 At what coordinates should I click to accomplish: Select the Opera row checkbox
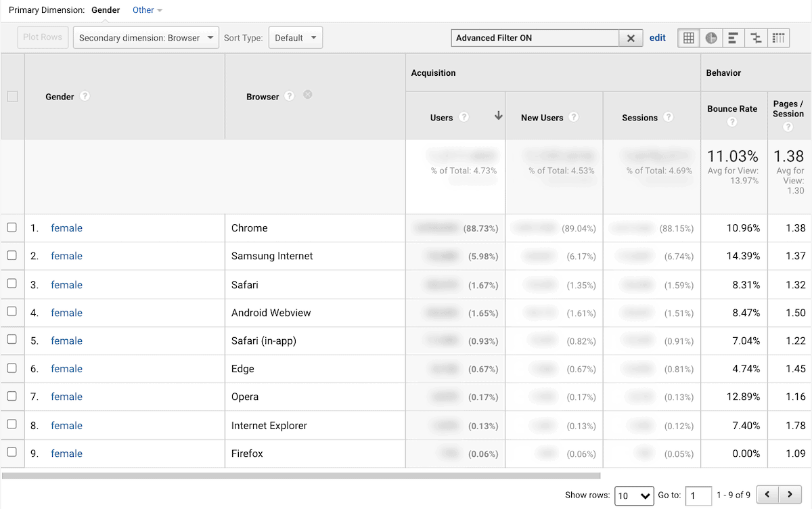12,396
